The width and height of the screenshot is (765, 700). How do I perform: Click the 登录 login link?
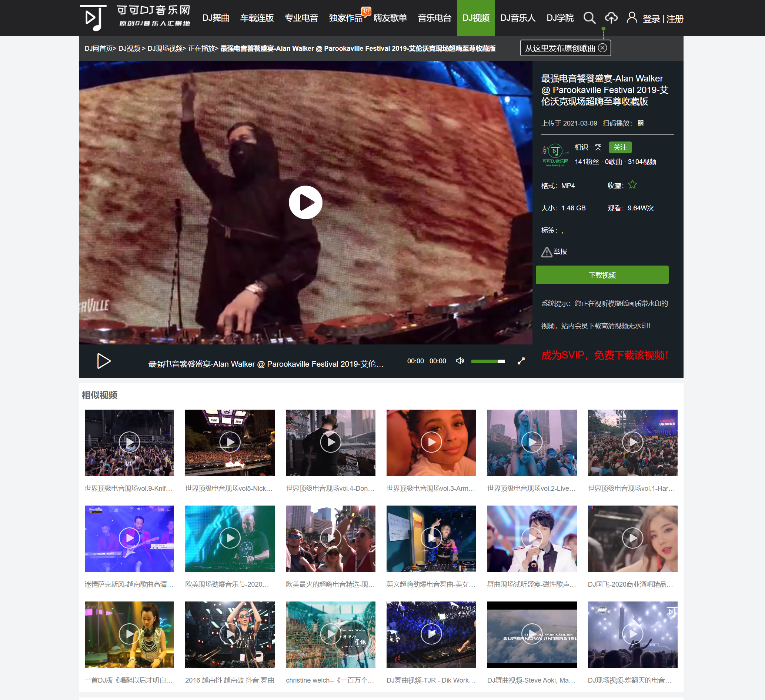(x=651, y=19)
